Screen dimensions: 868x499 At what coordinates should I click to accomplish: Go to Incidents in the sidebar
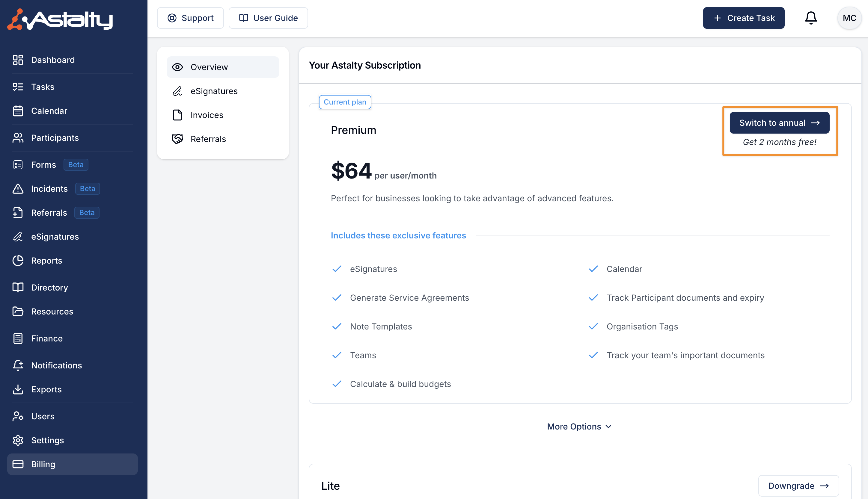tap(49, 188)
